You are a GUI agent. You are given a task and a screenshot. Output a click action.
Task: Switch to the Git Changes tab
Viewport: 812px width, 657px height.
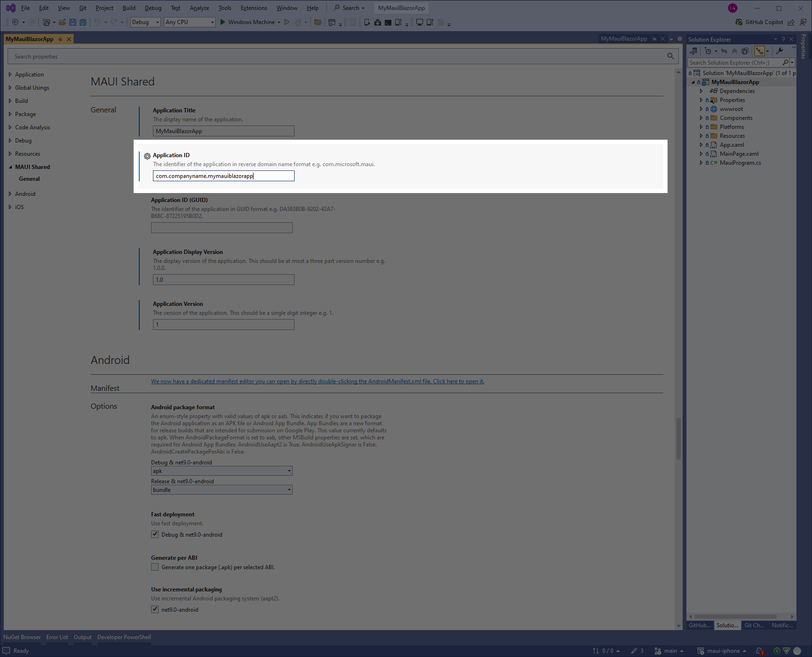pos(754,625)
